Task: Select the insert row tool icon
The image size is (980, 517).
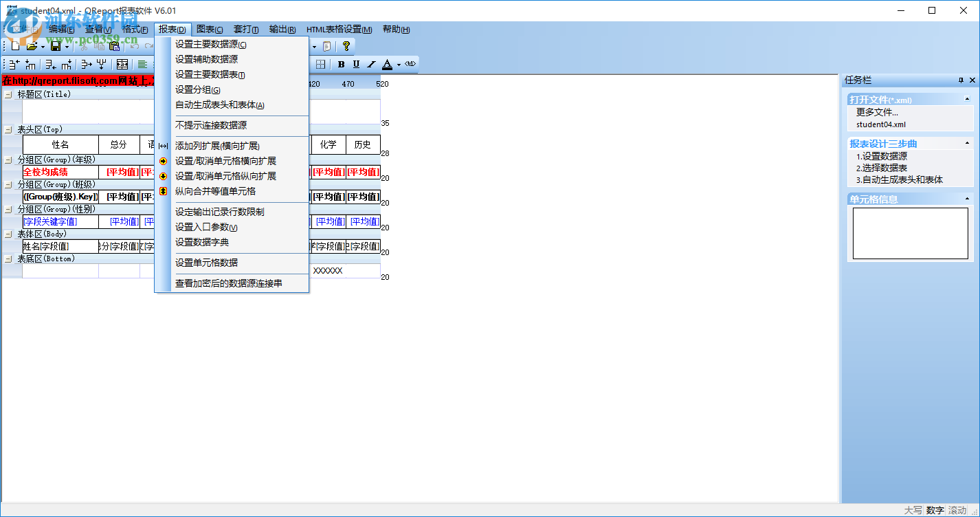Action: point(12,64)
